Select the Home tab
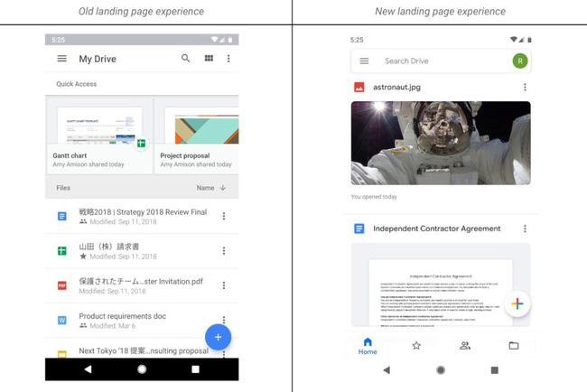The width and height of the screenshot is (587, 392). tap(368, 346)
